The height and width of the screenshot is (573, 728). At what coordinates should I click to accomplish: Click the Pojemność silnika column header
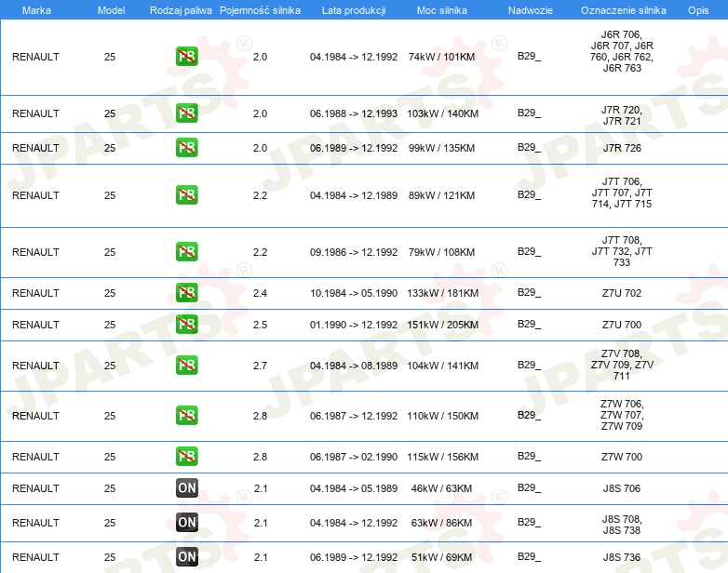point(260,10)
